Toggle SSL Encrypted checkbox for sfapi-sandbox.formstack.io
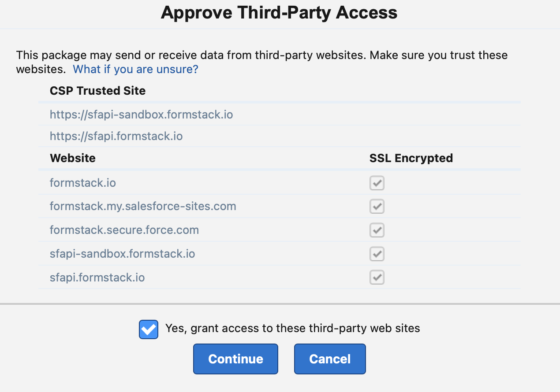Screen dimensions: 560x392 point(377,254)
